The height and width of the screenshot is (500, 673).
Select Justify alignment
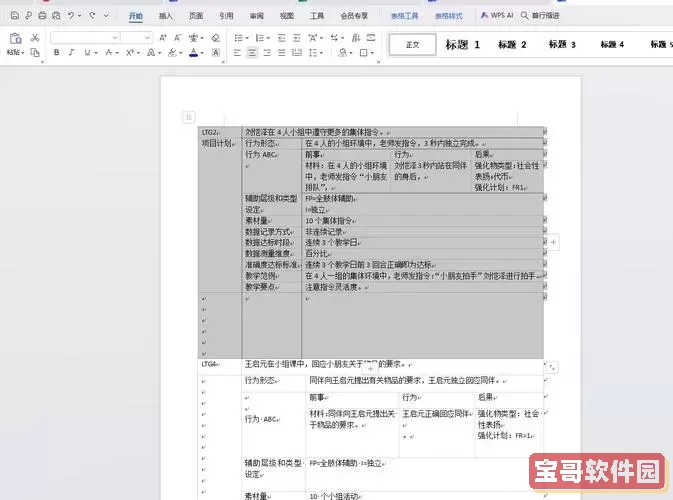point(282,52)
